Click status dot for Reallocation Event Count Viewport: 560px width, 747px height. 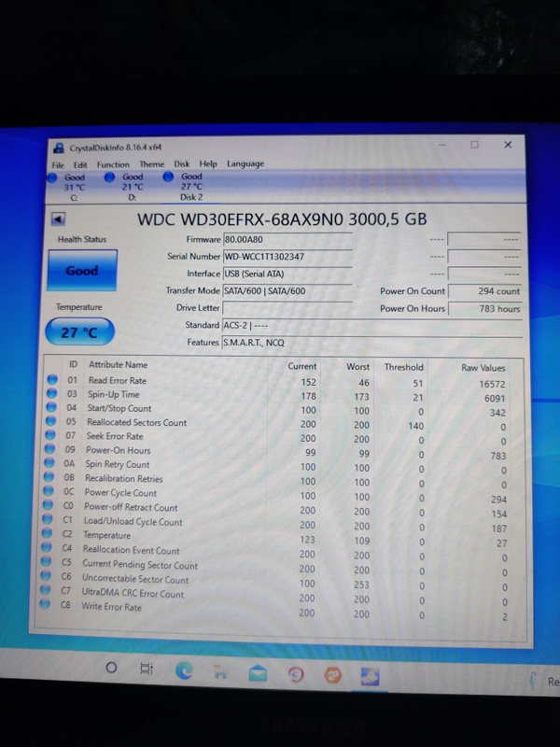coord(47,547)
